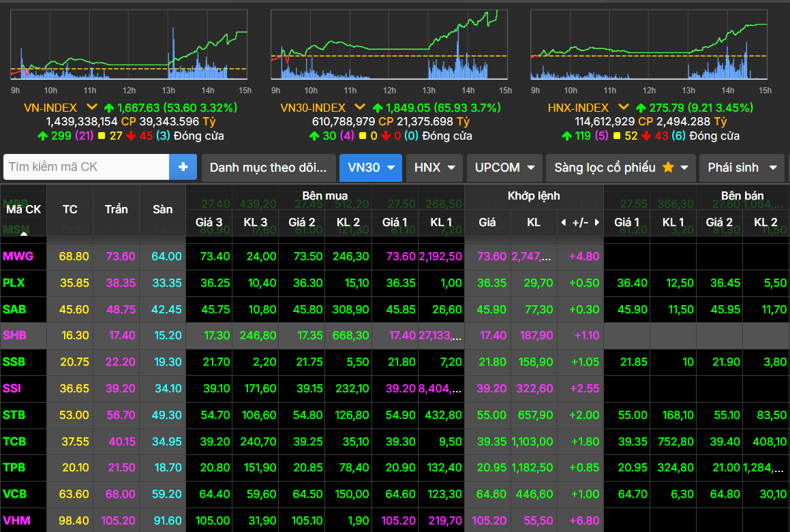Click KL column header under Khớp lệnh

pos(534,222)
